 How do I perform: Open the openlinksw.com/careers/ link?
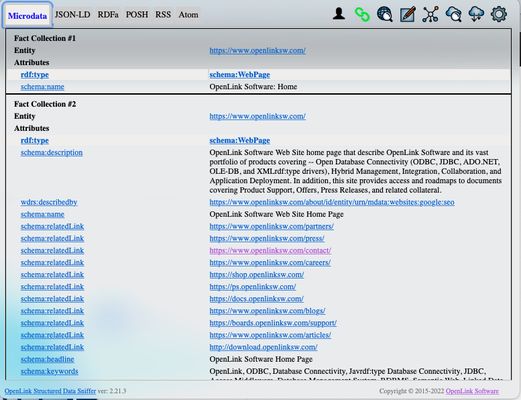pos(270,263)
